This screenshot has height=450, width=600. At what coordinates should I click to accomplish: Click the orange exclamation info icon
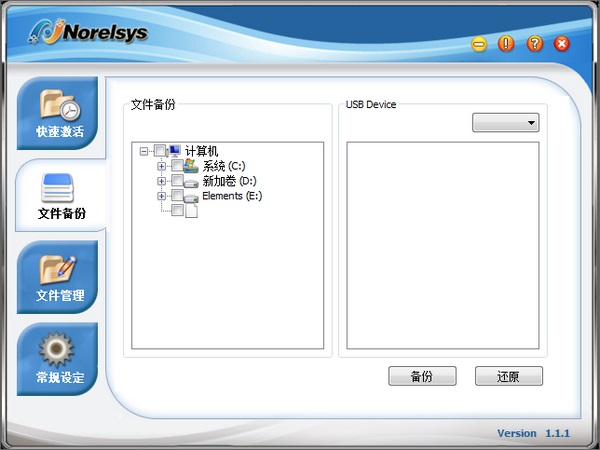tap(506, 44)
